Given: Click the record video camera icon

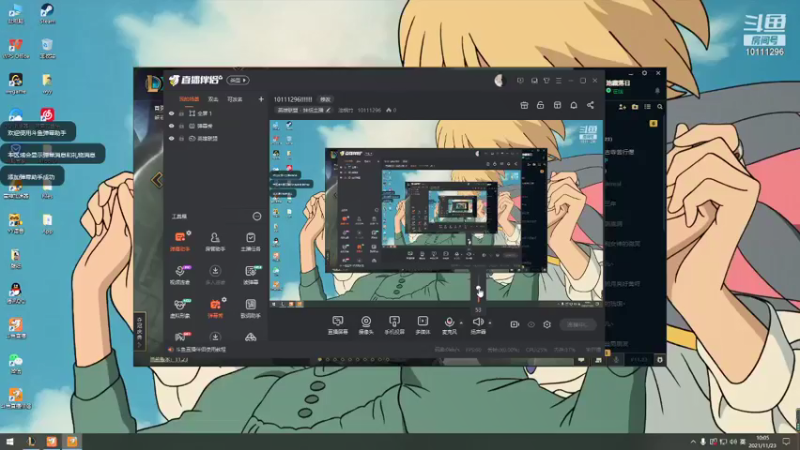Looking at the screenshot, I should pyautogui.click(x=514, y=324).
